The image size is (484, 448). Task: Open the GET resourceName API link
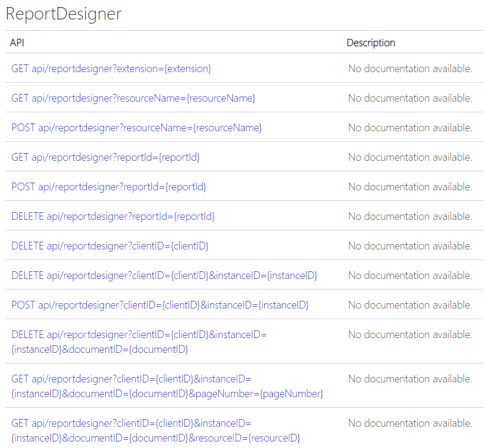(x=133, y=98)
